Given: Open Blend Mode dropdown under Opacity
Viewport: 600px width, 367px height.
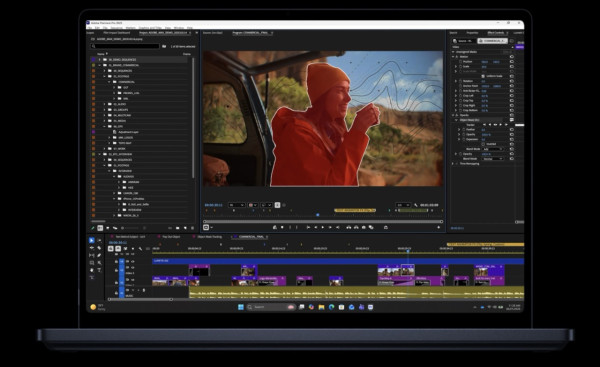Looking at the screenshot, I should pyautogui.click(x=493, y=159).
